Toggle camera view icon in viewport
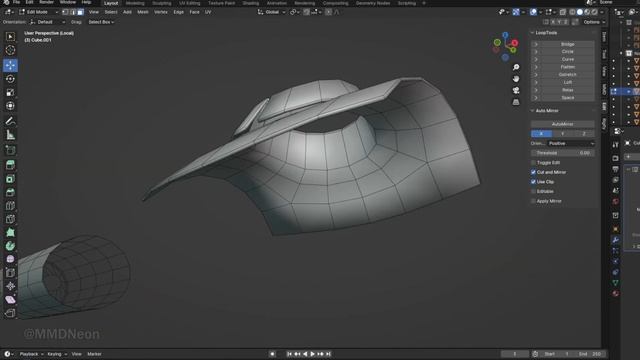640x360 pixels. coord(516,90)
